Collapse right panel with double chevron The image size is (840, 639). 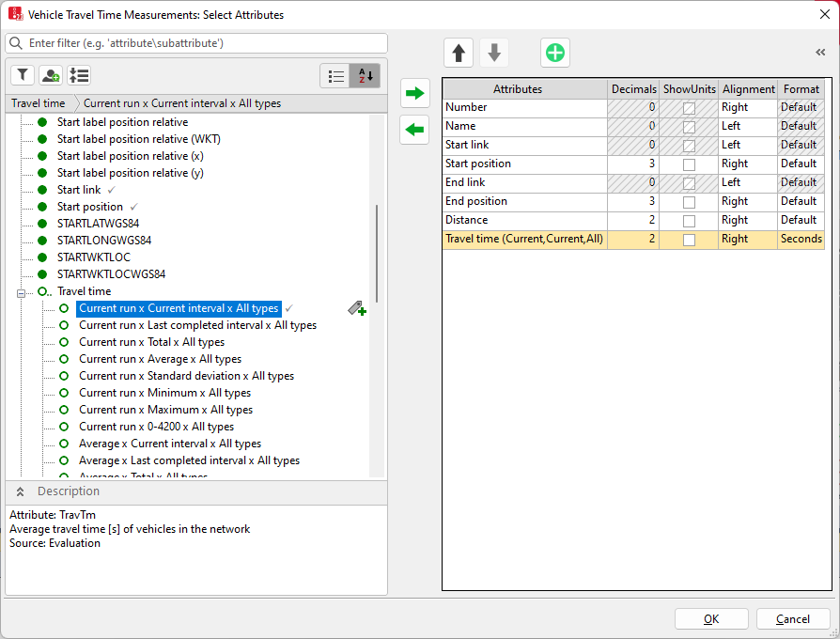820,52
